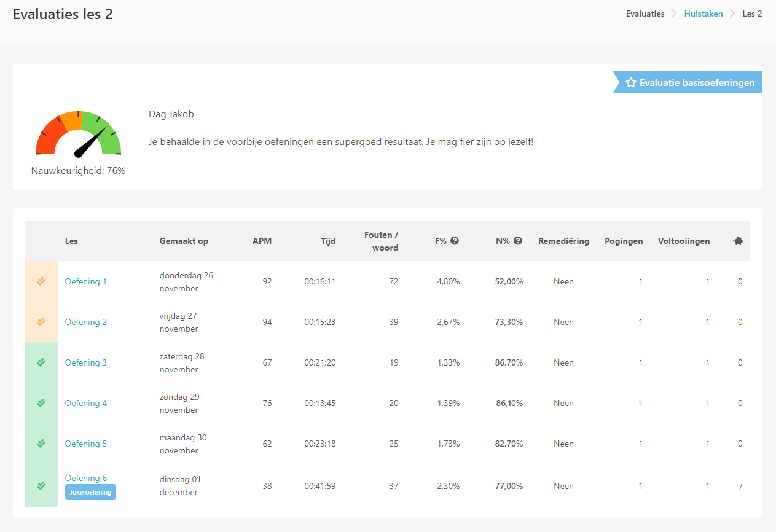Viewport: 776px width, 532px height.
Task: Click the date zaterdag 28 november
Action: click(x=182, y=362)
